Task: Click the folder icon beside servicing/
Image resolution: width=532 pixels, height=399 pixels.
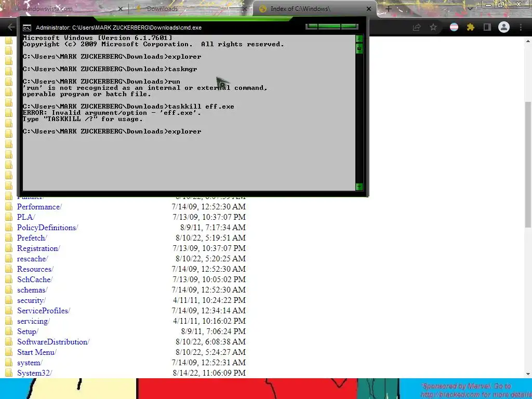Action: click(9, 321)
